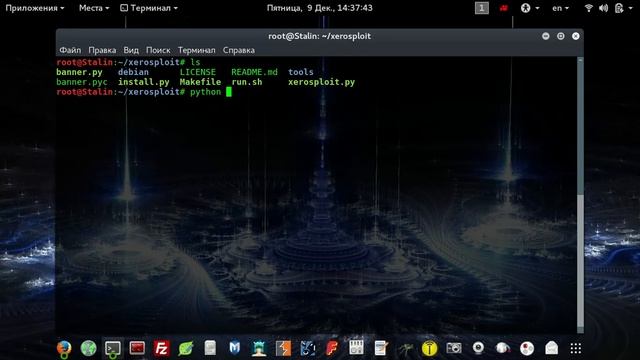
Task: Open the volume speaker icon
Action: [x=603, y=8]
